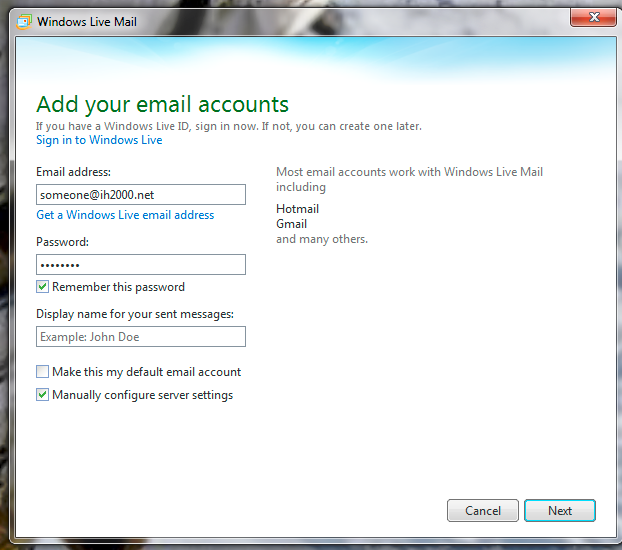Click the Most email accounts work description text
The height and width of the screenshot is (550, 622).
tap(409, 172)
